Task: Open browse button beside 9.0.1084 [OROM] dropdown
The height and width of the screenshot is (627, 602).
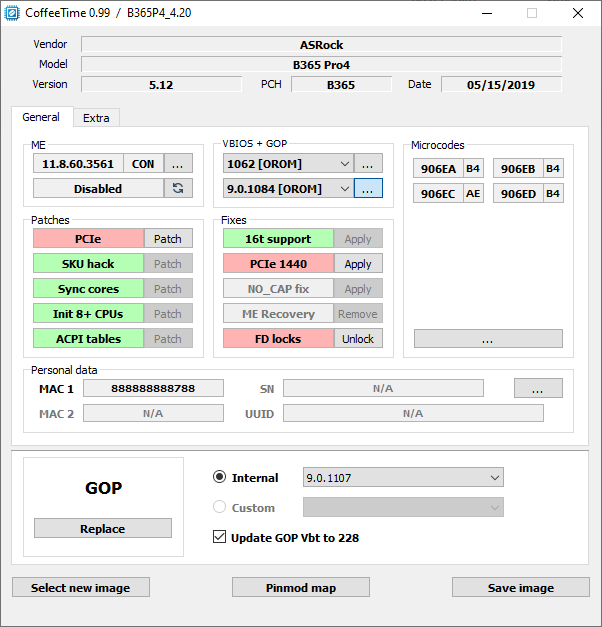Action: click(x=368, y=188)
